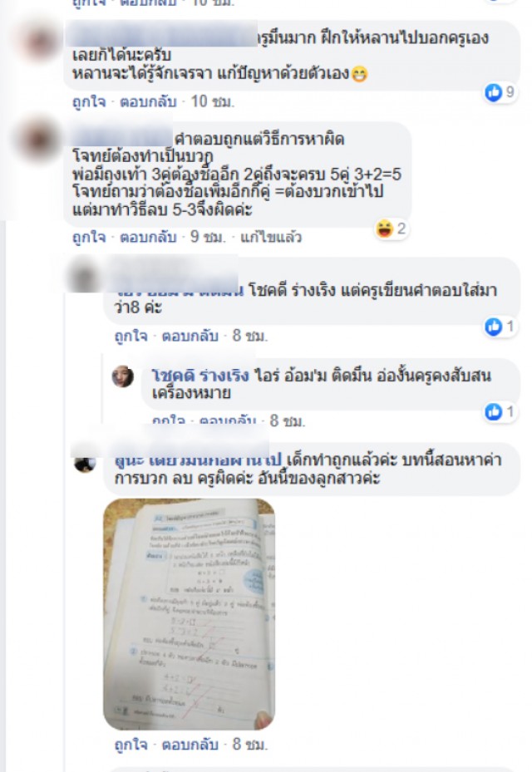The image size is (532, 772).
Task: Click the like icon on the 'ว่า8 ค่ะ' reply
Action: click(x=493, y=327)
